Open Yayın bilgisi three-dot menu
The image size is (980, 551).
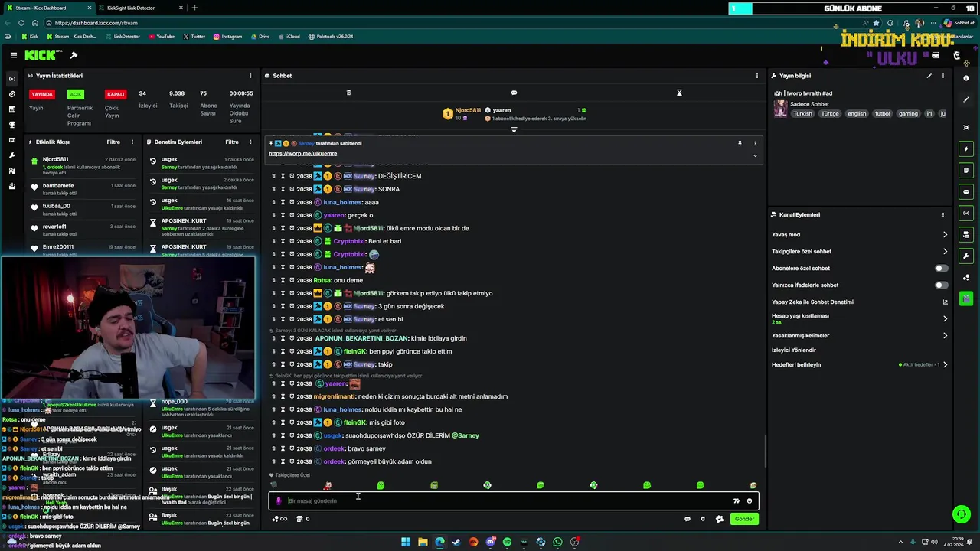point(943,76)
